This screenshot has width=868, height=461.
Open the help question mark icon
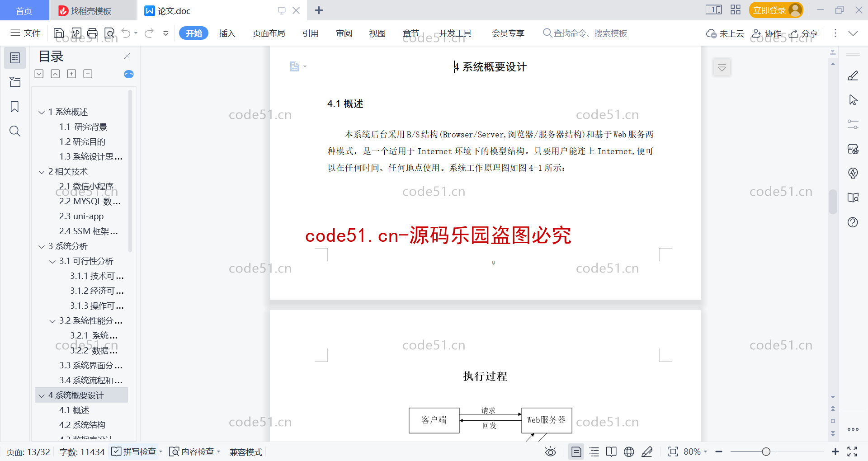(853, 222)
